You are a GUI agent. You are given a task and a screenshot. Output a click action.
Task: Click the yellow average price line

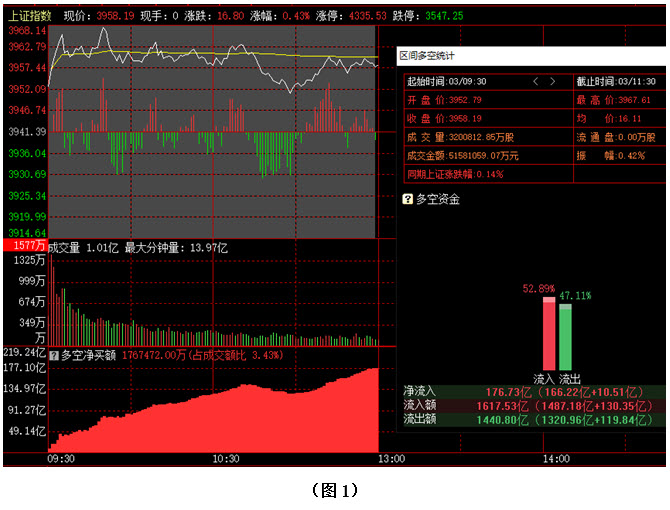214,54
